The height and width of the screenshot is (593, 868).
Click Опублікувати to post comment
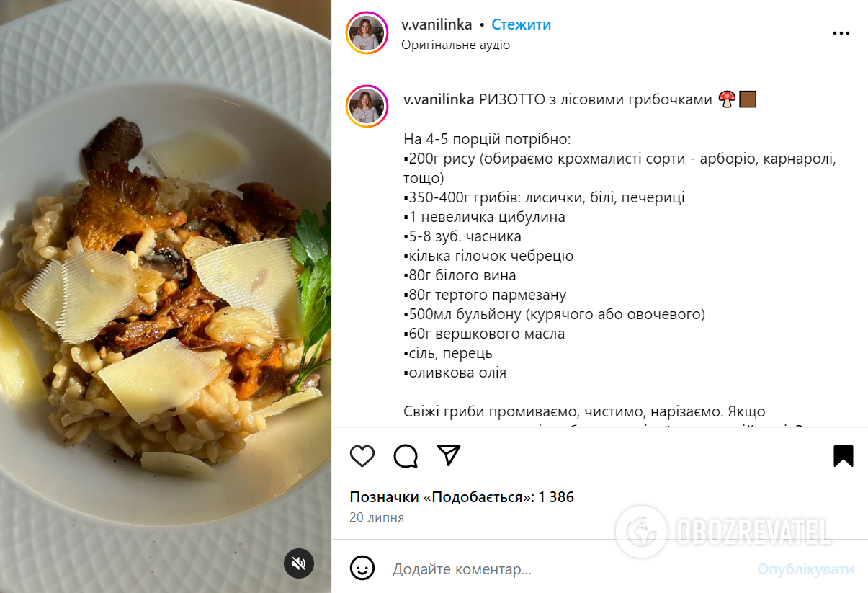[805, 569]
